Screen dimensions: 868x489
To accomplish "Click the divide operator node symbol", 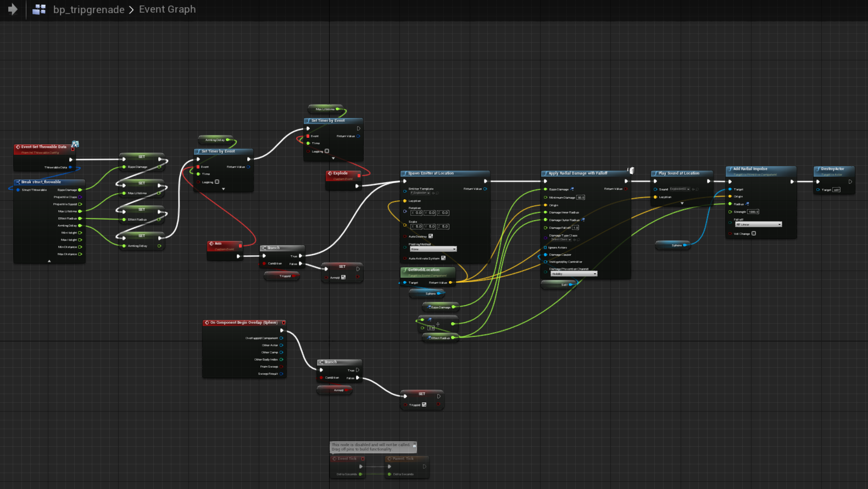I will click(438, 324).
